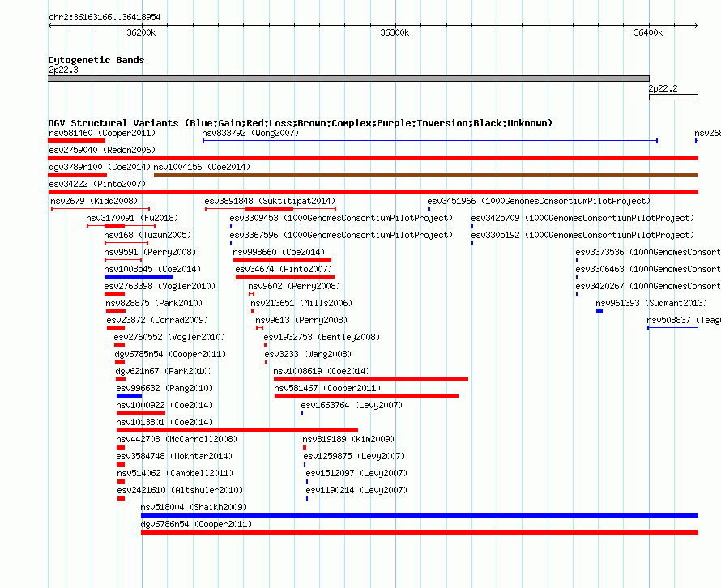Click nsv518004 (Shaikh2009) label

194,508
